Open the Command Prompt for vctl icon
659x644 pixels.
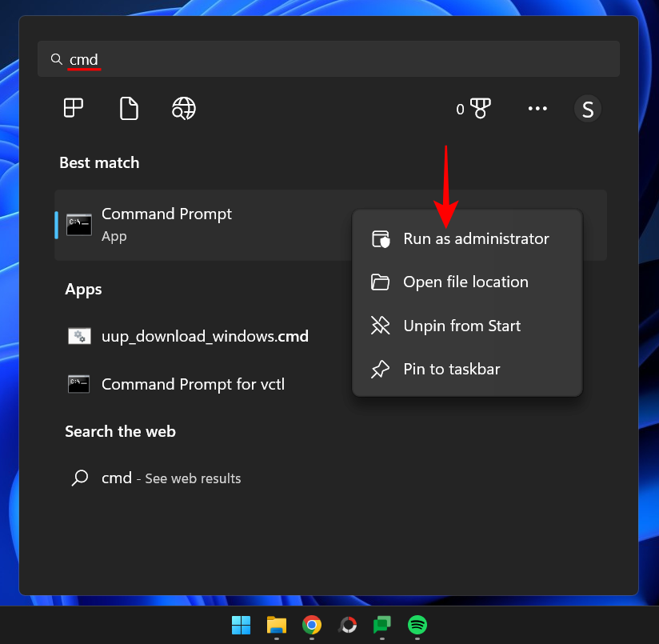click(79, 384)
